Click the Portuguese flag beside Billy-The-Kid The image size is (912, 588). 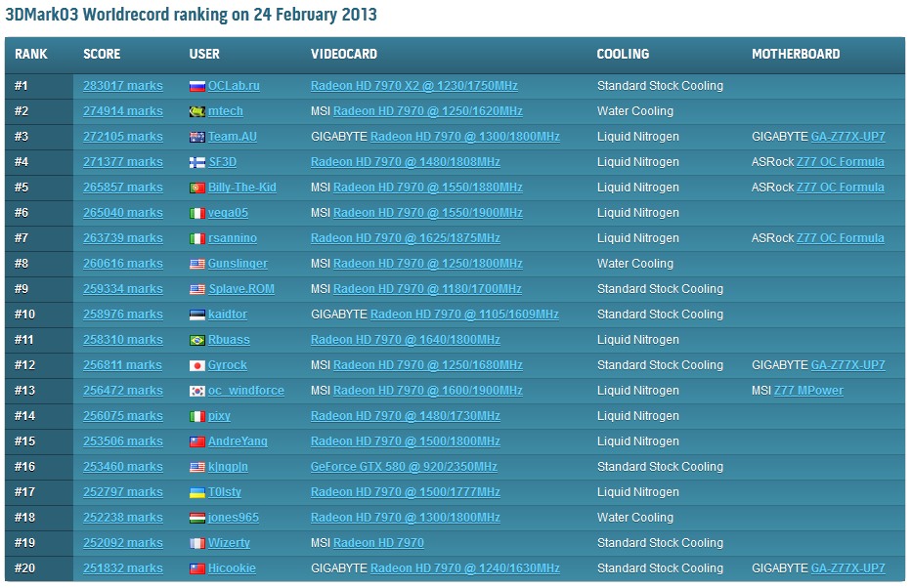point(197,188)
